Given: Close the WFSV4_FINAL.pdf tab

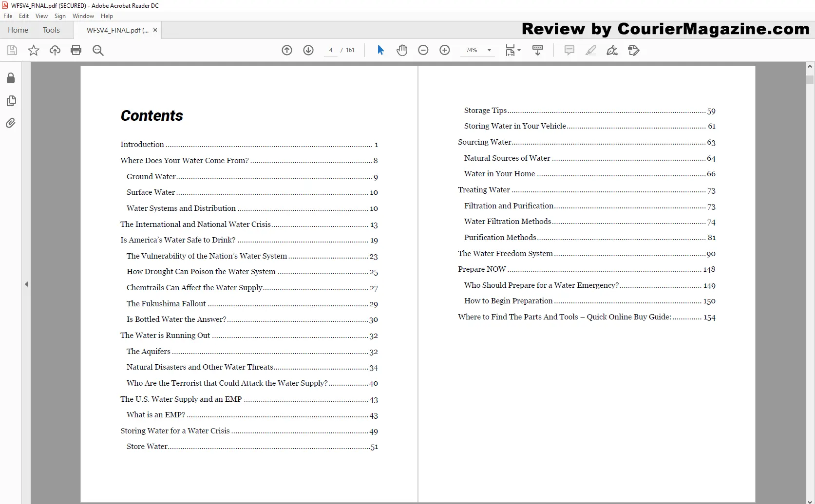Looking at the screenshot, I should click(155, 30).
